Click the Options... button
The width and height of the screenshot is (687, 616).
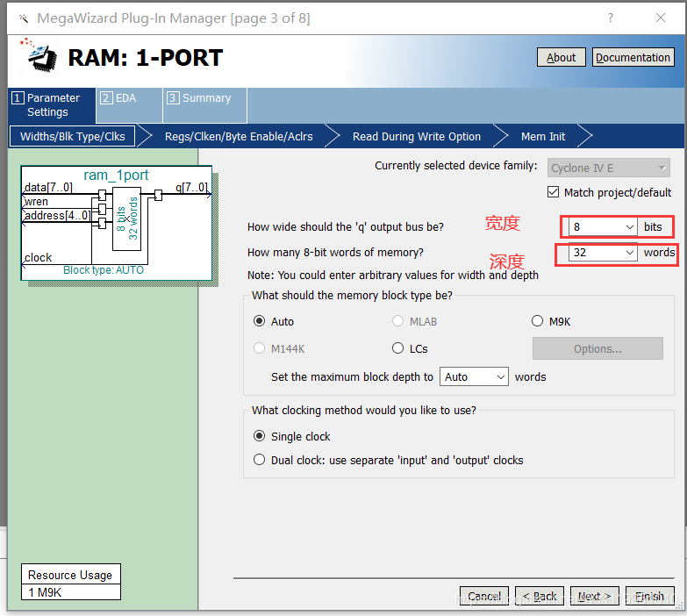[x=598, y=348]
